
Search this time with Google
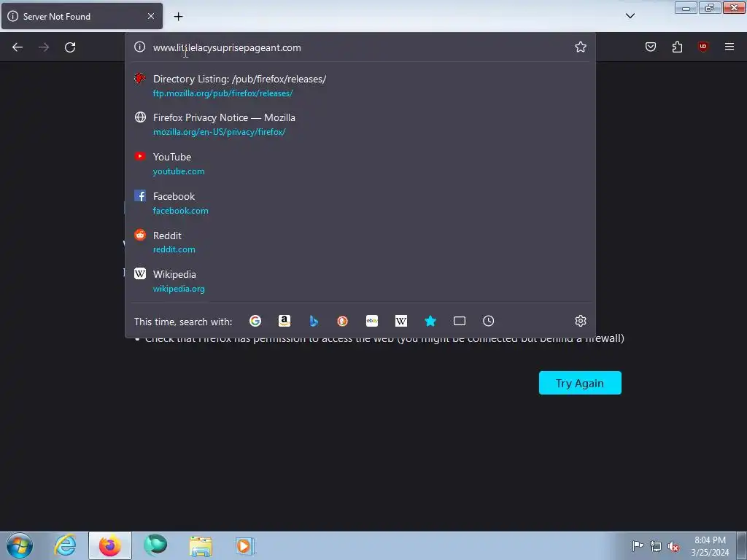tap(255, 321)
